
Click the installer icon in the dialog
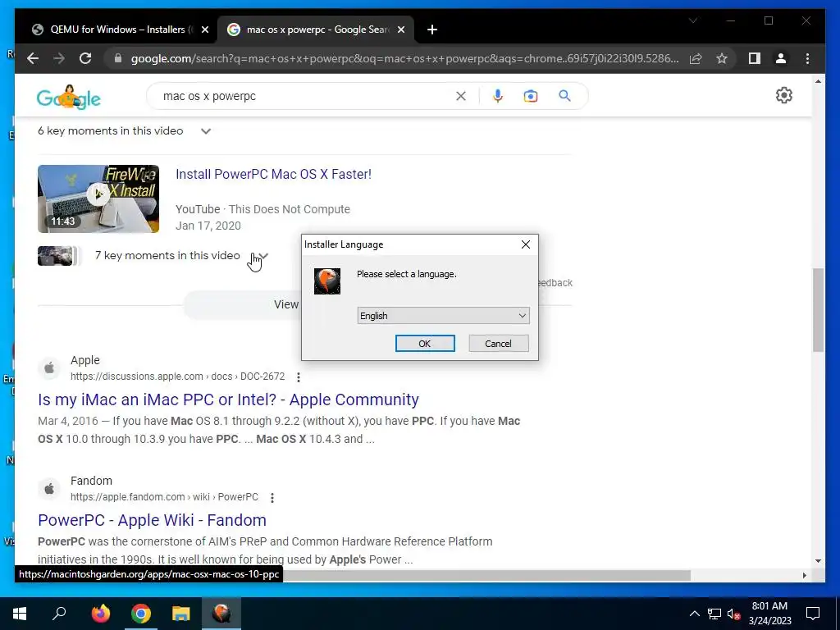327,281
